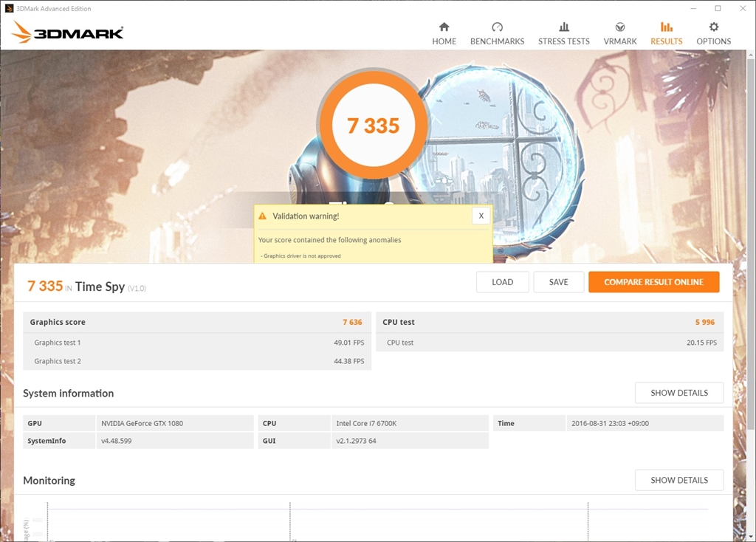Screen dimensions: 756x542
Task: Click the Benchmarks gauge icon
Action: (x=497, y=27)
